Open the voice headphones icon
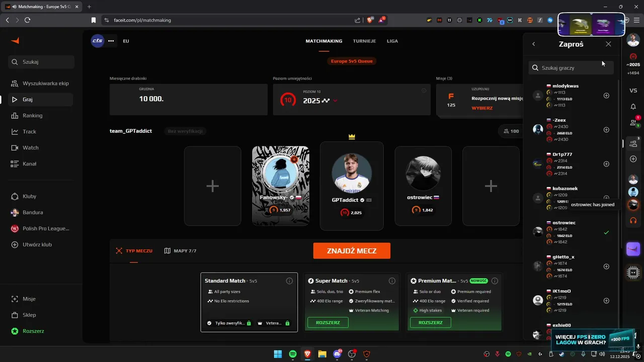644x362 pixels. click(633, 220)
